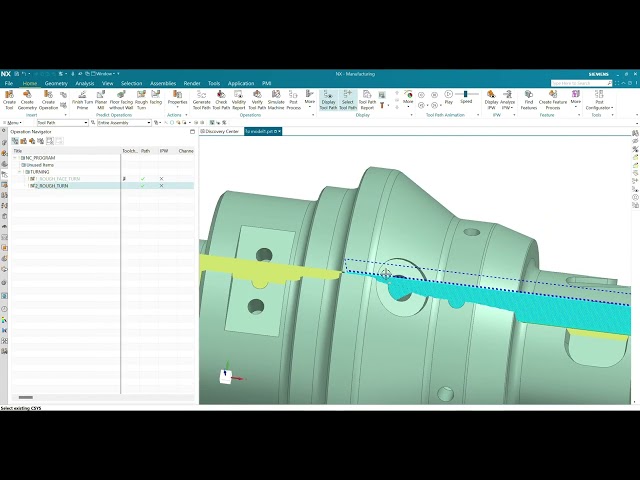The width and height of the screenshot is (640, 480).
Task: Select the 2_ROUGH_TURN operation
Action: click(49, 186)
